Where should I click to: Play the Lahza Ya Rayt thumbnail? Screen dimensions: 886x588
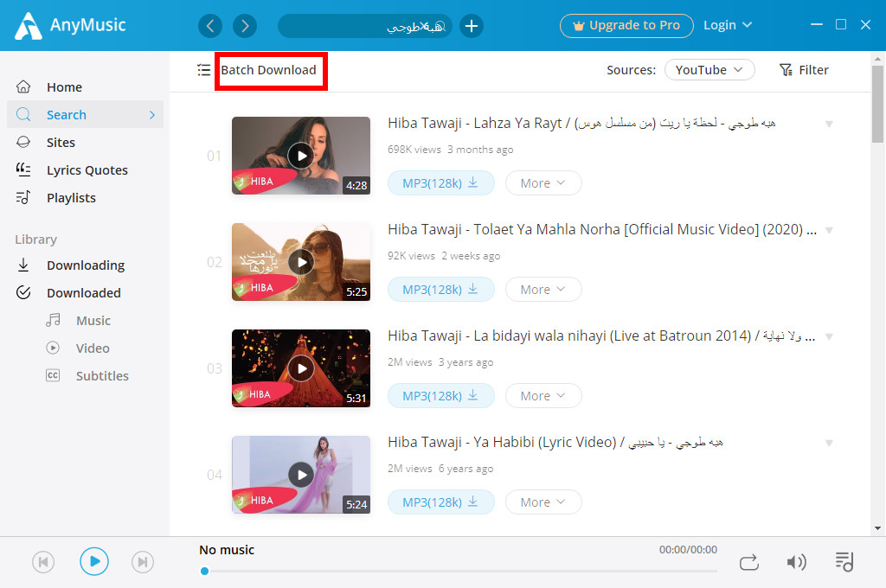[x=301, y=156]
